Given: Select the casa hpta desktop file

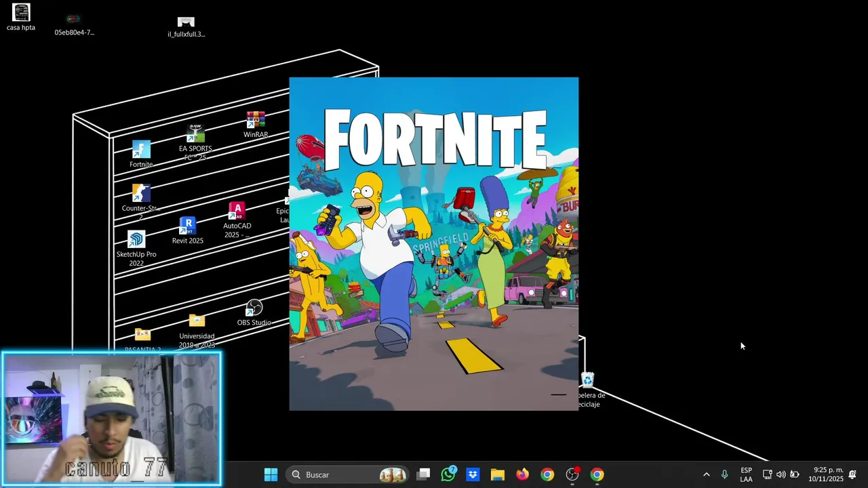Looking at the screenshot, I should tap(21, 18).
